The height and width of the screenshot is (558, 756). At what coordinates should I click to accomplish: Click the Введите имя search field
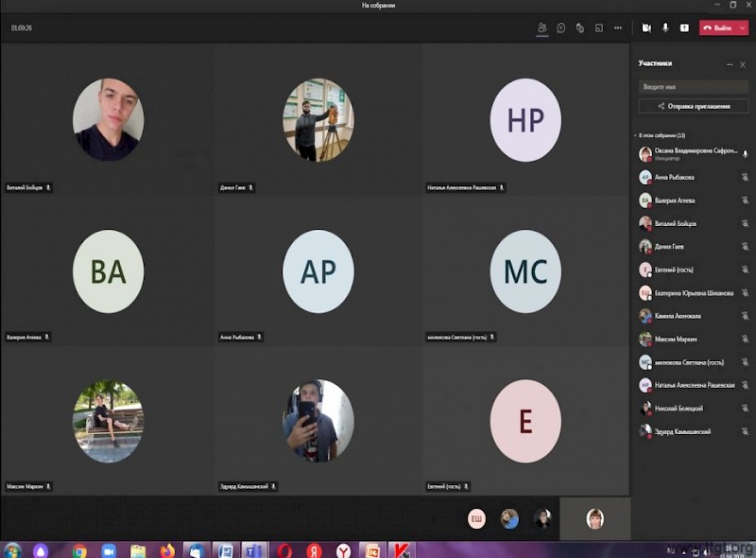694,86
